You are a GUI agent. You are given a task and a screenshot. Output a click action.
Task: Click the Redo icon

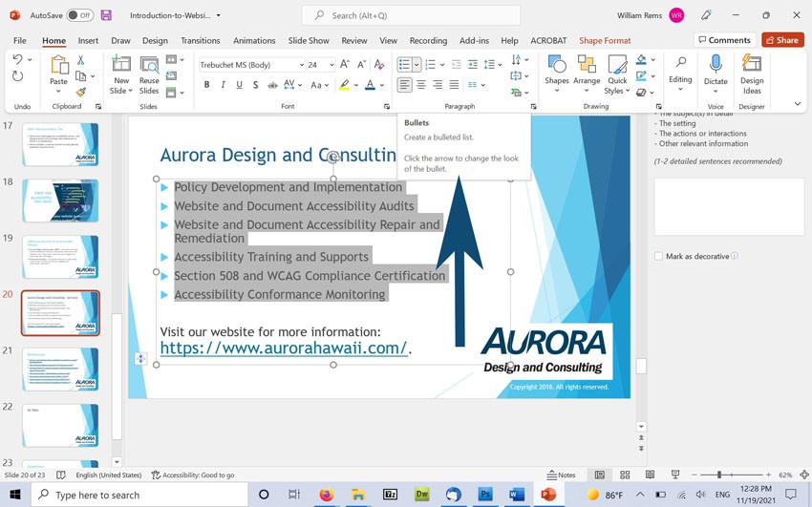17,76
